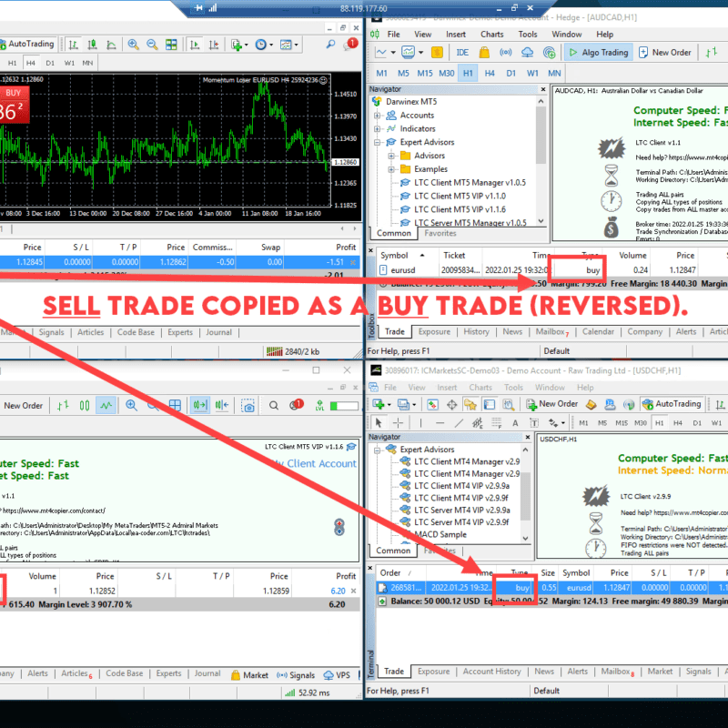Take chart screenshot in Admiral Markets toolbar

(248, 406)
